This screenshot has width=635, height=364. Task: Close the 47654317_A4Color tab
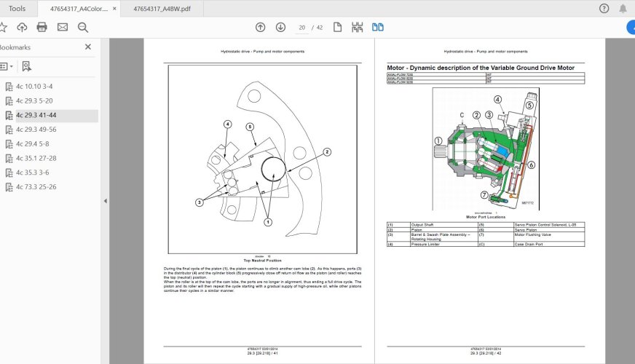[114, 9]
